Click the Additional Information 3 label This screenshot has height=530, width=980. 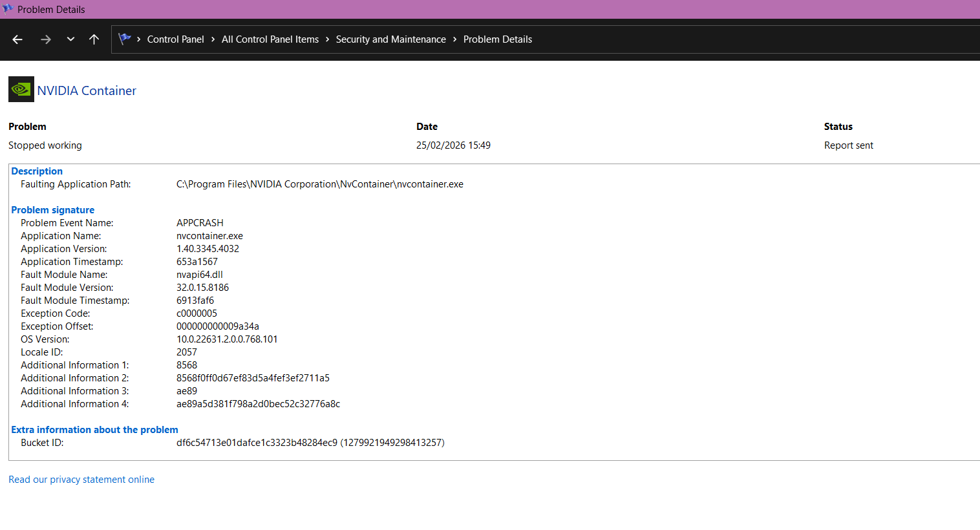click(75, 391)
